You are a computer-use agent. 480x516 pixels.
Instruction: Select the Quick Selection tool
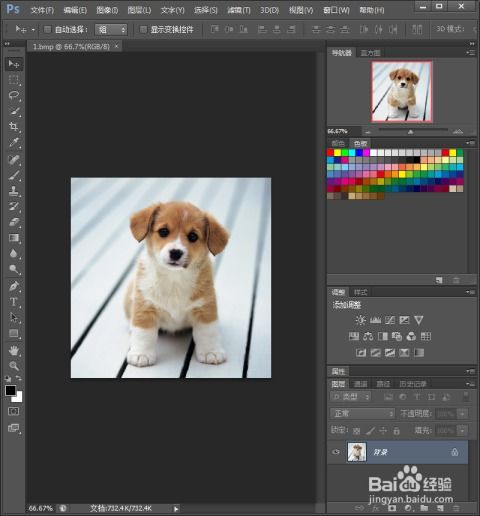(x=14, y=111)
